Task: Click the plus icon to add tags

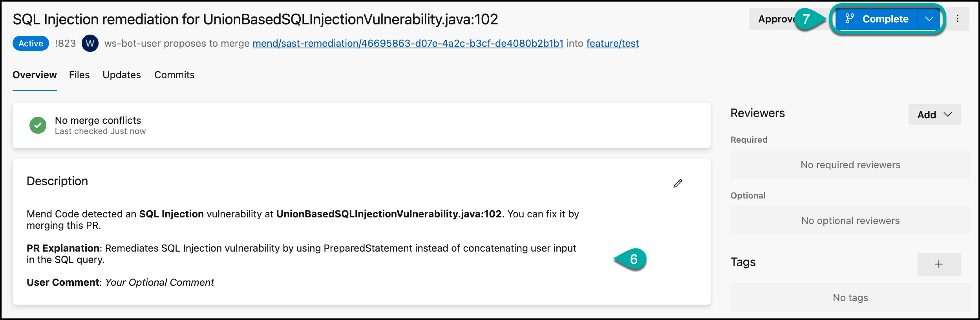Action: coord(939,264)
